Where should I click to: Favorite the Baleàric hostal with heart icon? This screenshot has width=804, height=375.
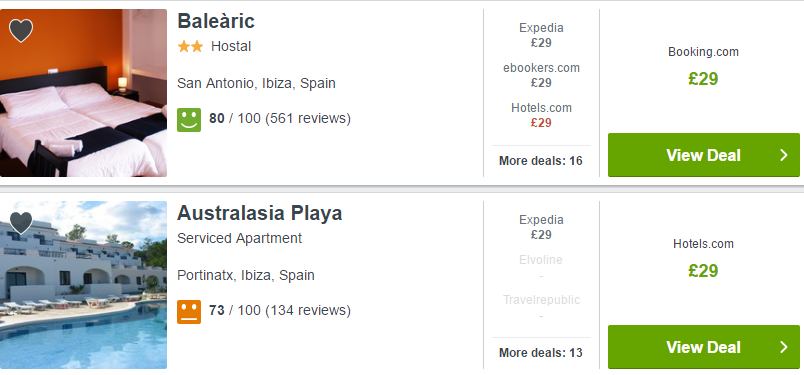click(21, 31)
